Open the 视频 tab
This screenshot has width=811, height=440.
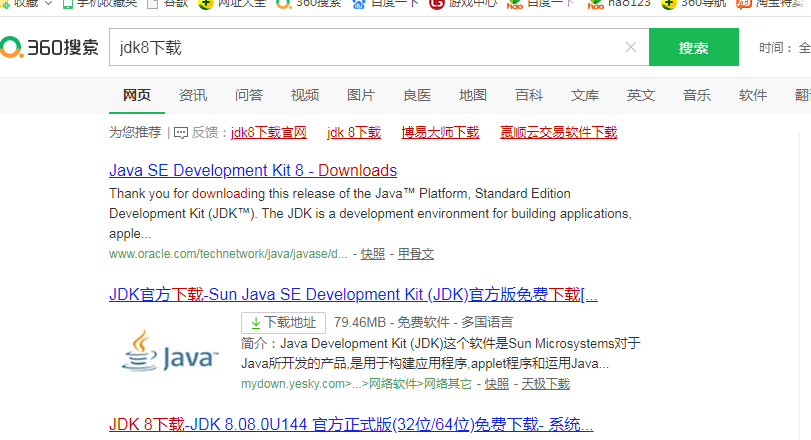(305, 95)
